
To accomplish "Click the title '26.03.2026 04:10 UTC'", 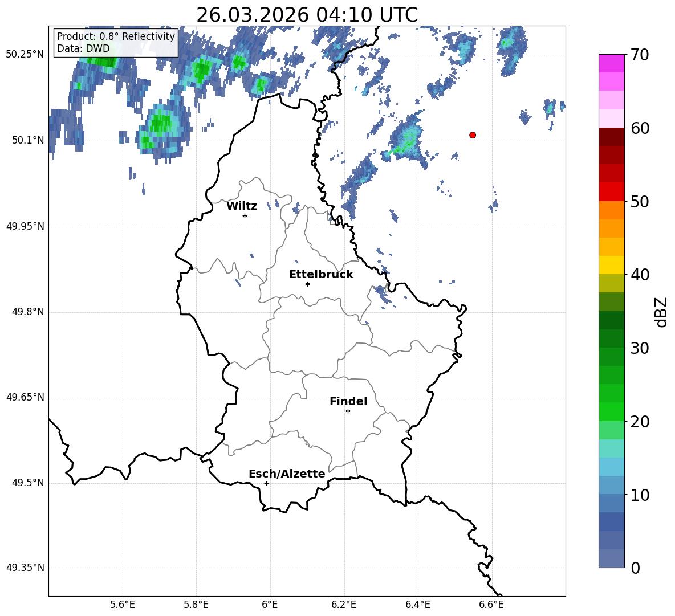I will coord(307,15).
